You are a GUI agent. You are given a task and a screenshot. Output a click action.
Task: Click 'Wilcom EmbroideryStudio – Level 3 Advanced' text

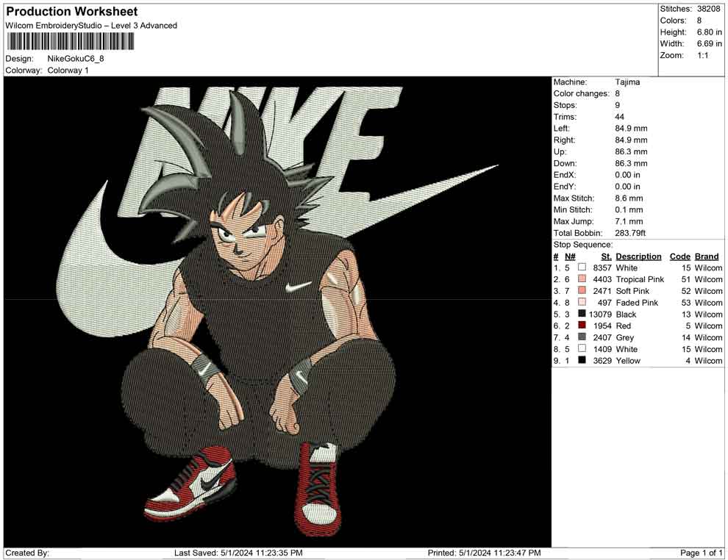[91, 26]
